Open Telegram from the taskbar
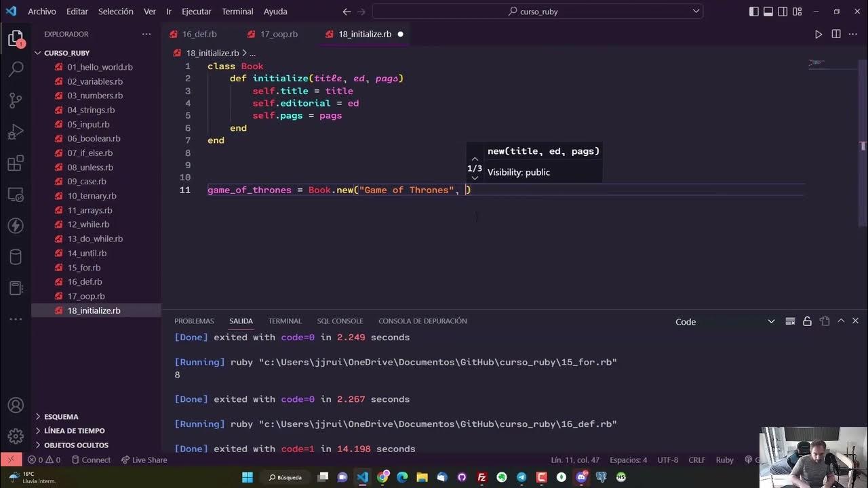The height and width of the screenshot is (488, 868). coord(521,477)
